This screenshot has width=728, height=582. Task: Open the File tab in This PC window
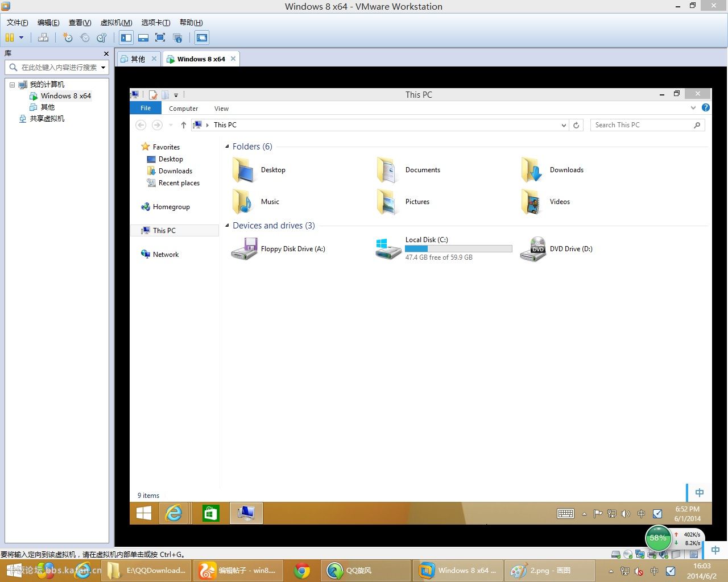pyautogui.click(x=146, y=108)
